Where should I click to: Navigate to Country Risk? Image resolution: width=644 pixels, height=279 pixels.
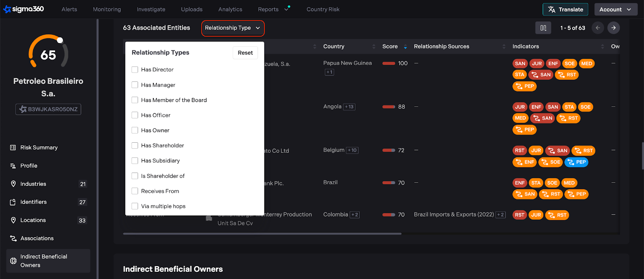pos(323,9)
